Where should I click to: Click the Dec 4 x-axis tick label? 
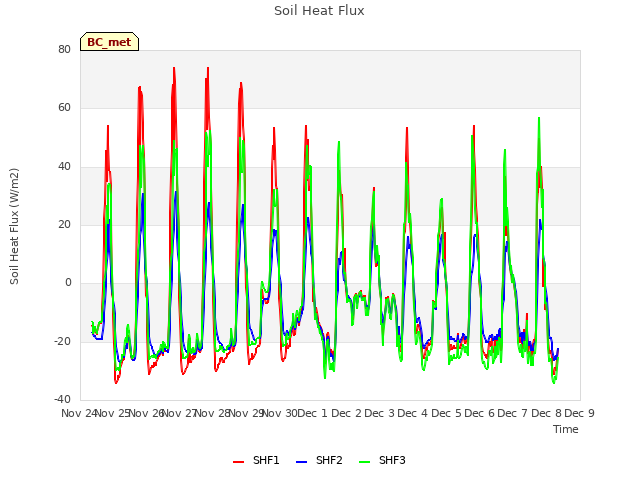[x=413, y=413]
